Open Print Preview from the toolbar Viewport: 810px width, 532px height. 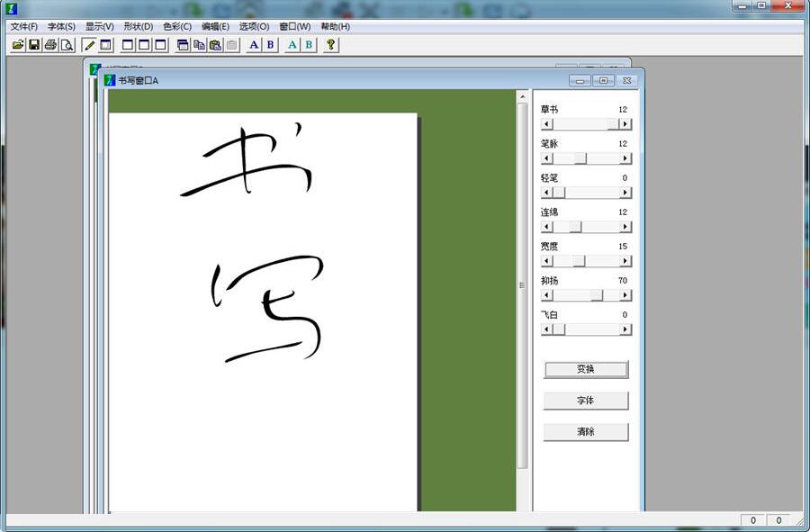[x=67, y=45]
